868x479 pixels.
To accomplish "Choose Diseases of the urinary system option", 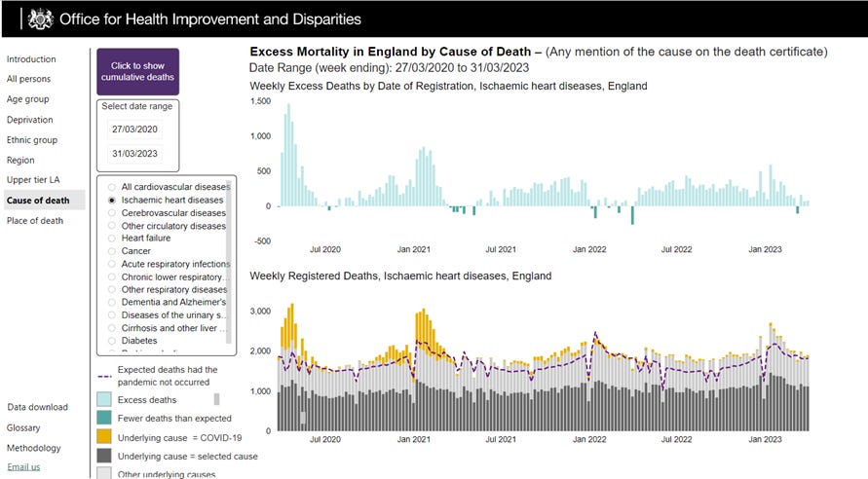I will (112, 315).
